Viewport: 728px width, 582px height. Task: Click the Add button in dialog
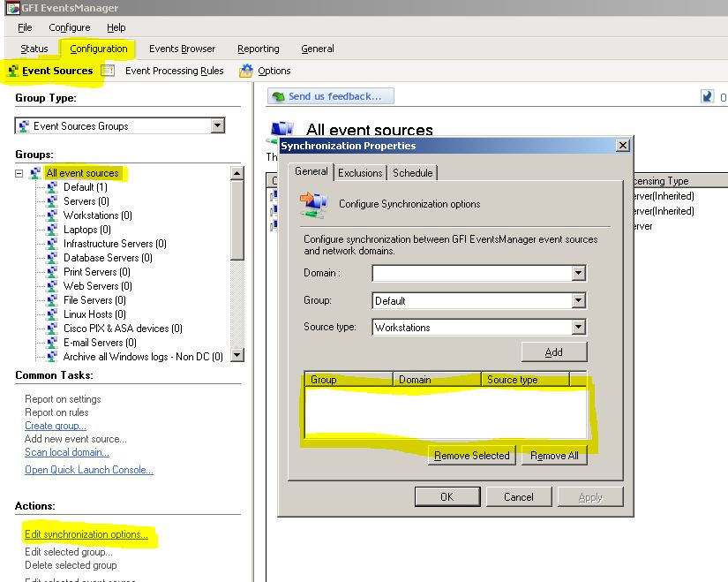553,351
